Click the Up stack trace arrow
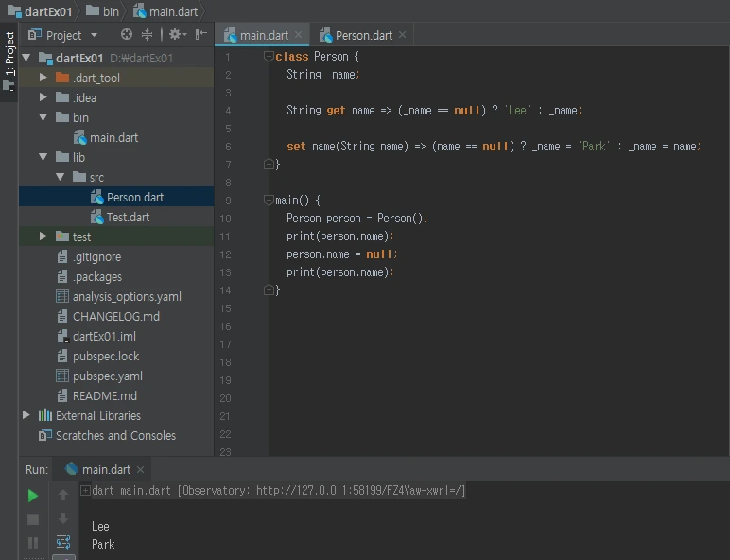Viewport: 730px width, 560px height. [63, 496]
